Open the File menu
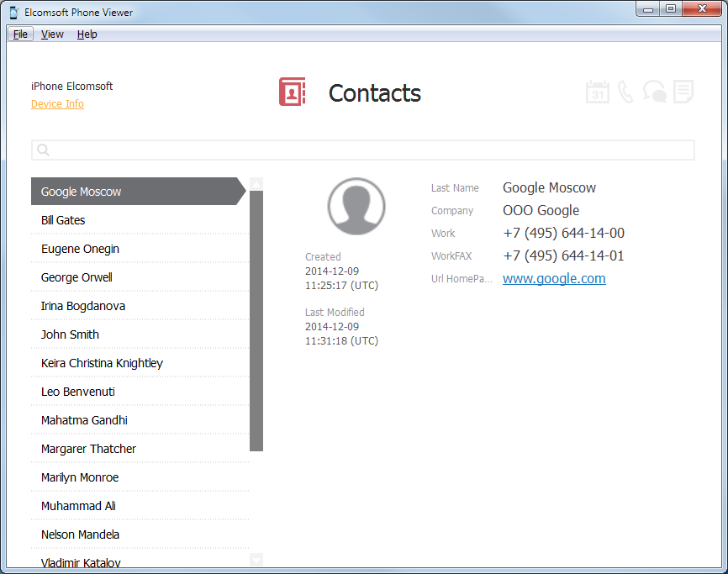 coord(20,34)
